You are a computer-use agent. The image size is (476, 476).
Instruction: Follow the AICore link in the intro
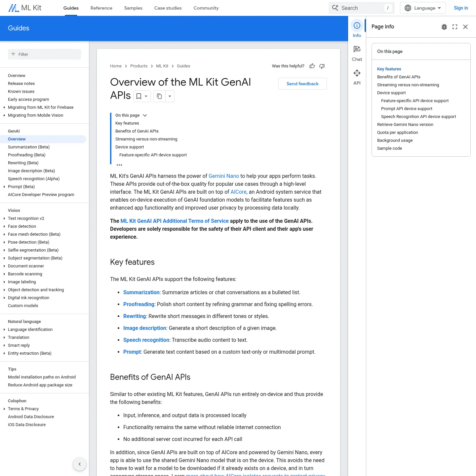238,192
